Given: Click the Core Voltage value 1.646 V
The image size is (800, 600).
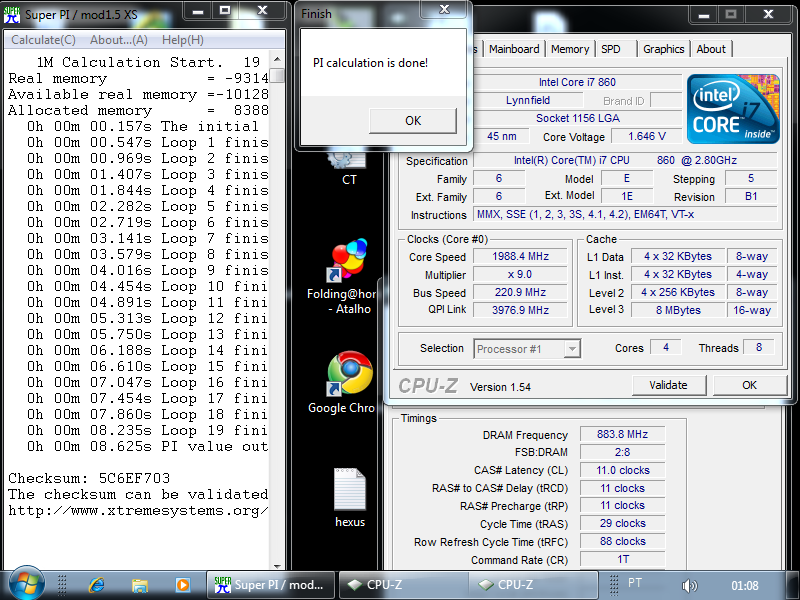Looking at the screenshot, I should pos(647,136).
